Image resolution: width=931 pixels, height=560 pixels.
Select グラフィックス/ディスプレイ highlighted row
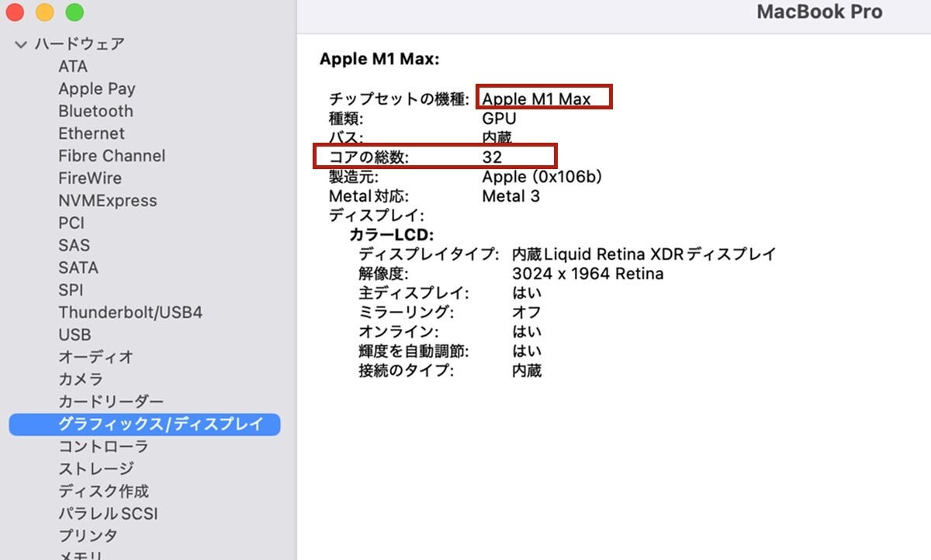tap(144, 424)
